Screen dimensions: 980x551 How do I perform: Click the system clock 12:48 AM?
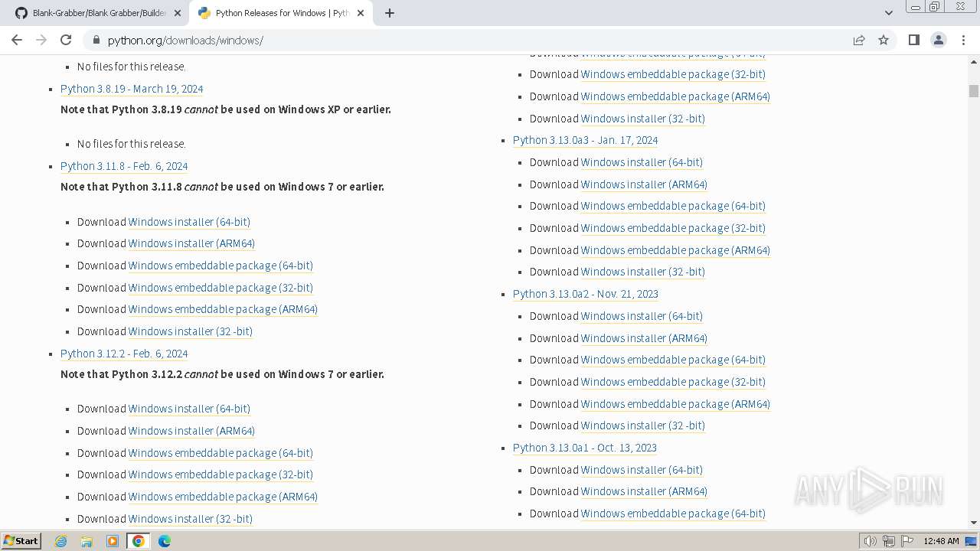(941, 541)
